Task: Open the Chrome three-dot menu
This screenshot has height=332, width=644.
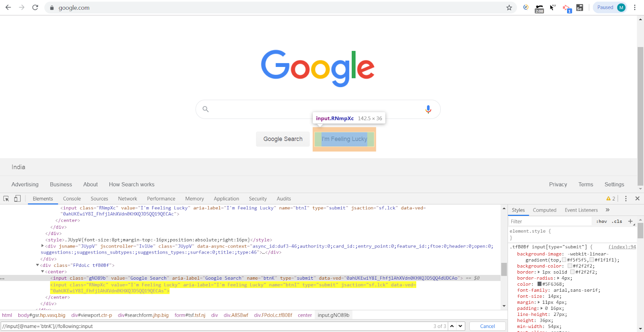Action: 635,8
